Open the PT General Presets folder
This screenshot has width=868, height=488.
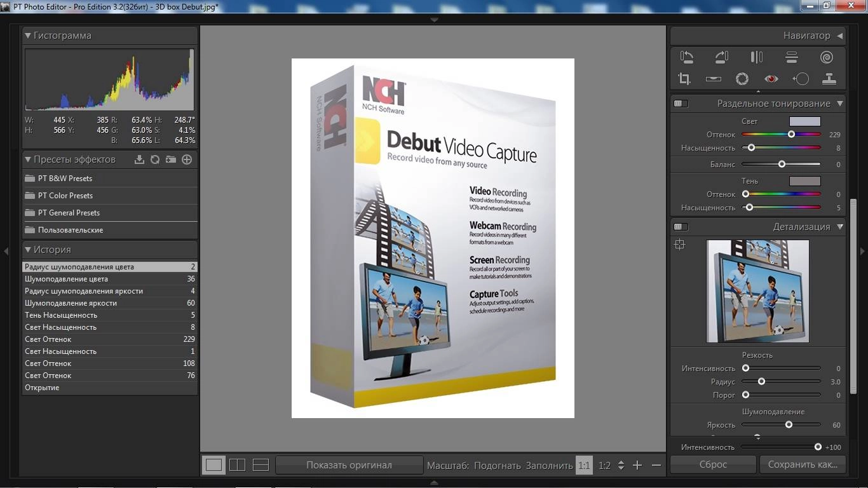point(110,213)
